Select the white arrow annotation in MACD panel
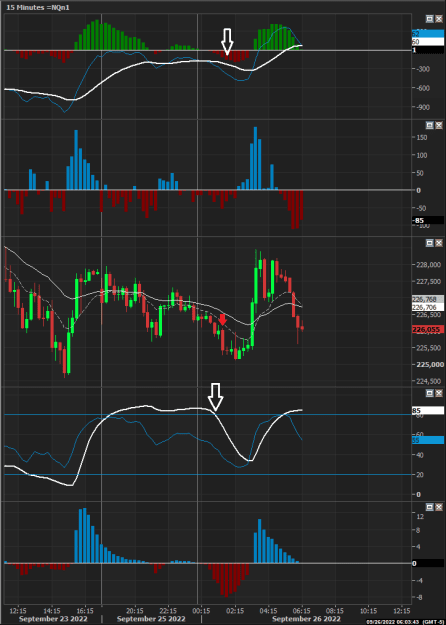Image resolution: width=446 pixels, height=625 pixels. pos(227,41)
